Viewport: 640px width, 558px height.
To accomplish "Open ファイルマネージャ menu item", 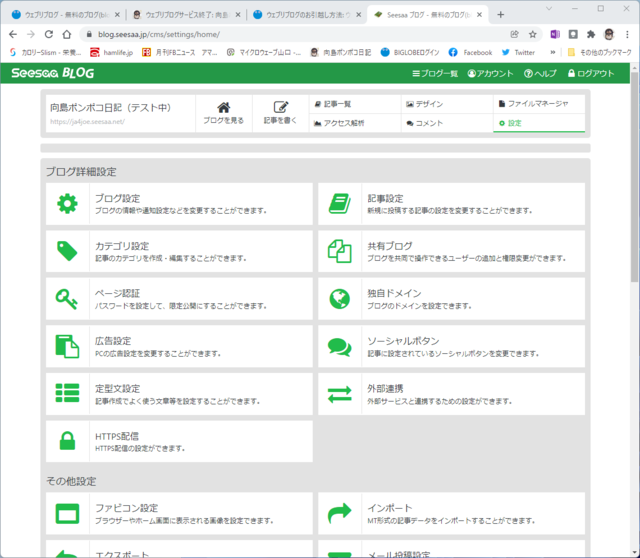I will (x=539, y=104).
